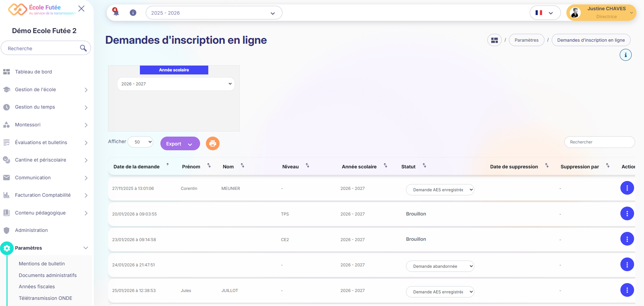Click the orange print button
Screen dimensions: 644x306
coord(212,143)
